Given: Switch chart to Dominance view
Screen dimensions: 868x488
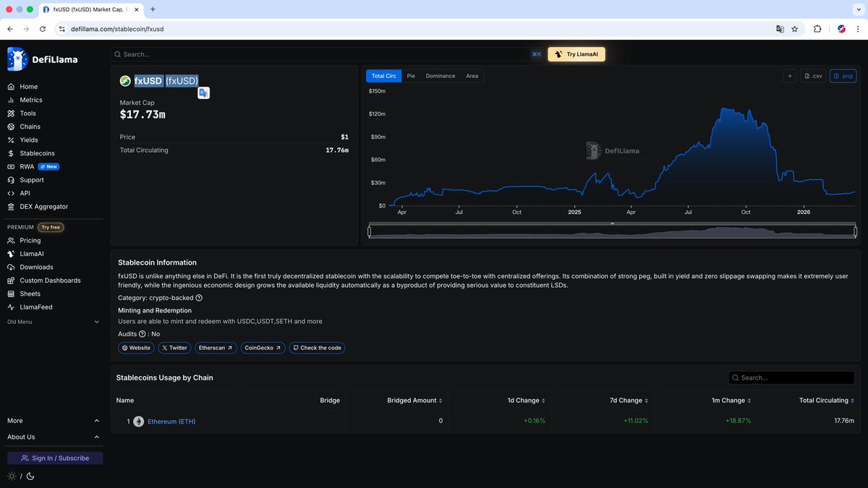Looking at the screenshot, I should tap(441, 76).
